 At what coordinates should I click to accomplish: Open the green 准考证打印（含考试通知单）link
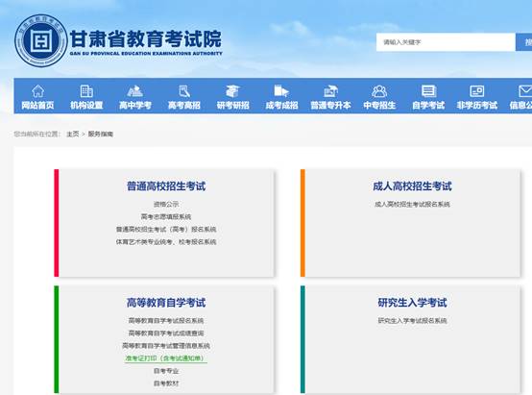coord(166,358)
